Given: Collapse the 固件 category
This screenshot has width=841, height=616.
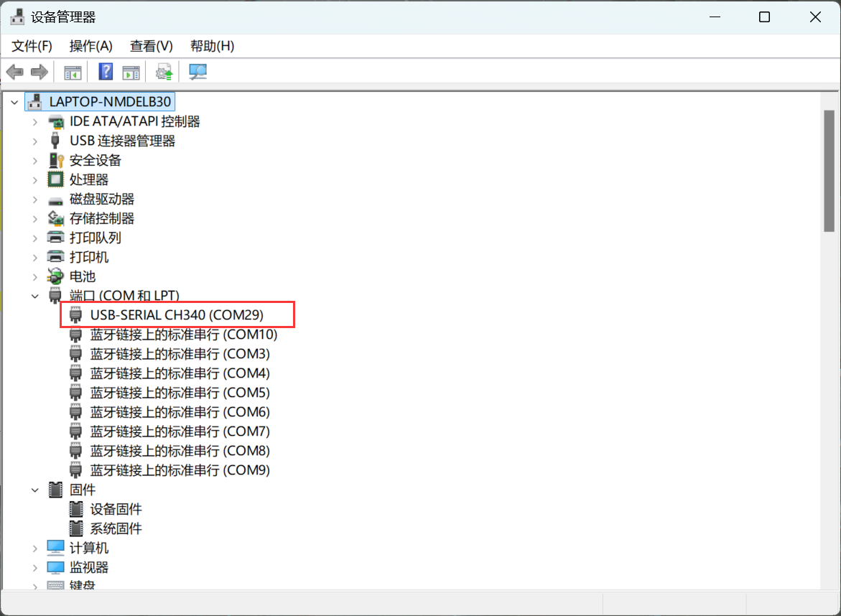Looking at the screenshot, I should [x=34, y=490].
